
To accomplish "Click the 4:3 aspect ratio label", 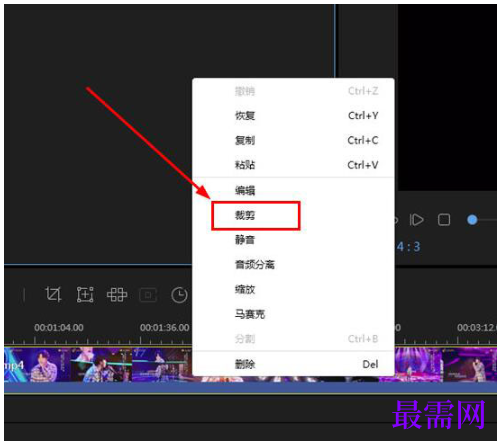I will tap(409, 247).
